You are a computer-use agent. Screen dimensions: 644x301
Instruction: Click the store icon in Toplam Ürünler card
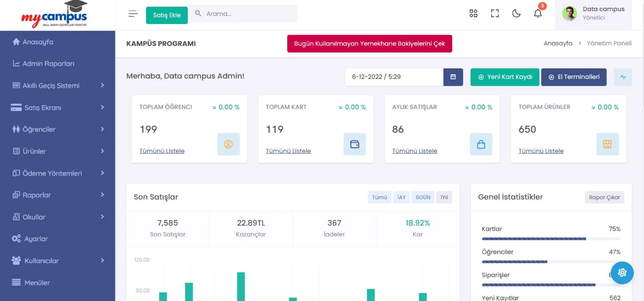607,144
